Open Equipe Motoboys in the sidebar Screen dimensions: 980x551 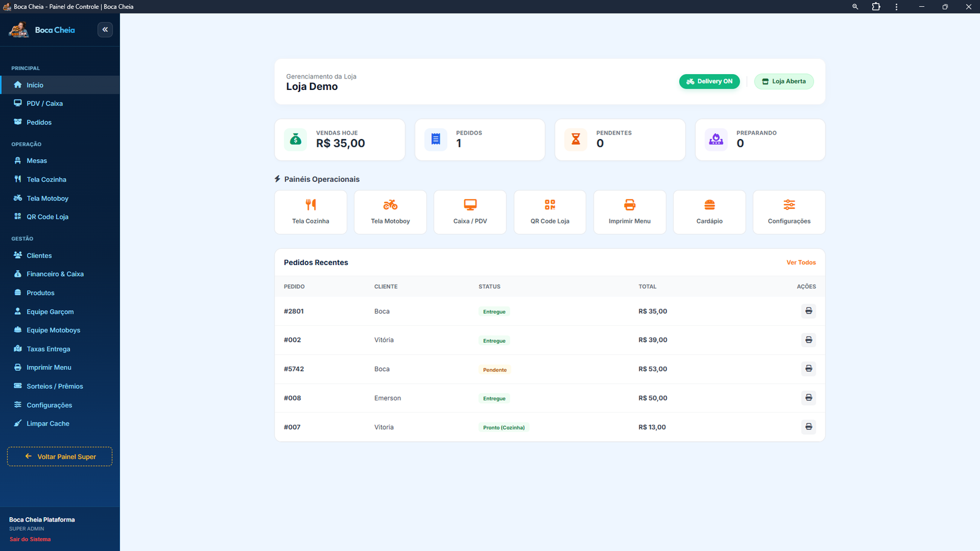pyautogui.click(x=59, y=330)
